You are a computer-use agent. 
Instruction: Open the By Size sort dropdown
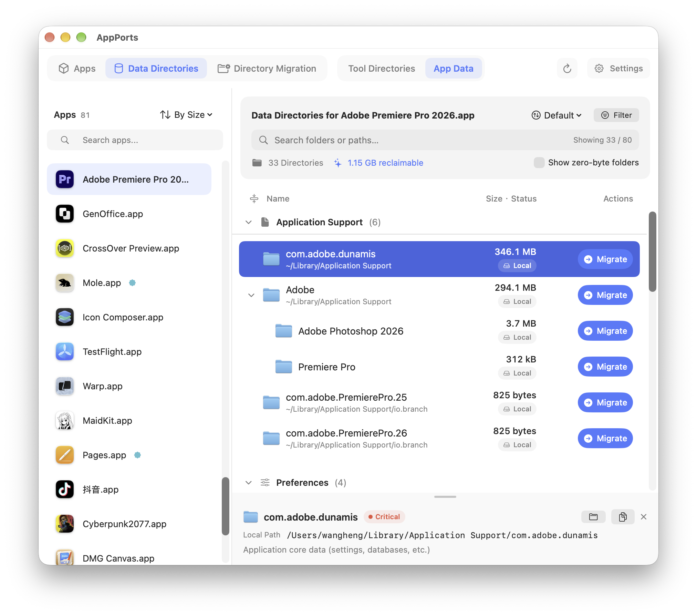point(186,115)
